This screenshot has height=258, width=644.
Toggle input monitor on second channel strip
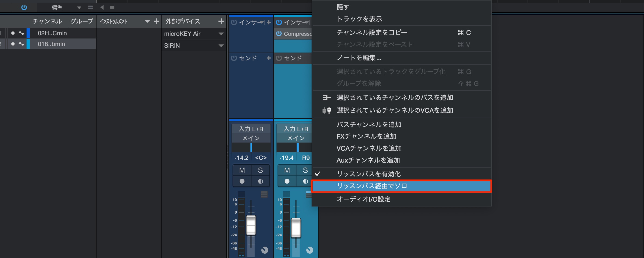coord(304,181)
